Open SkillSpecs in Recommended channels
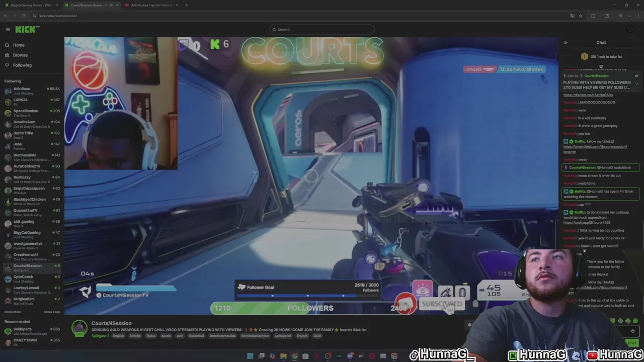The width and height of the screenshot is (644, 362). (31, 331)
